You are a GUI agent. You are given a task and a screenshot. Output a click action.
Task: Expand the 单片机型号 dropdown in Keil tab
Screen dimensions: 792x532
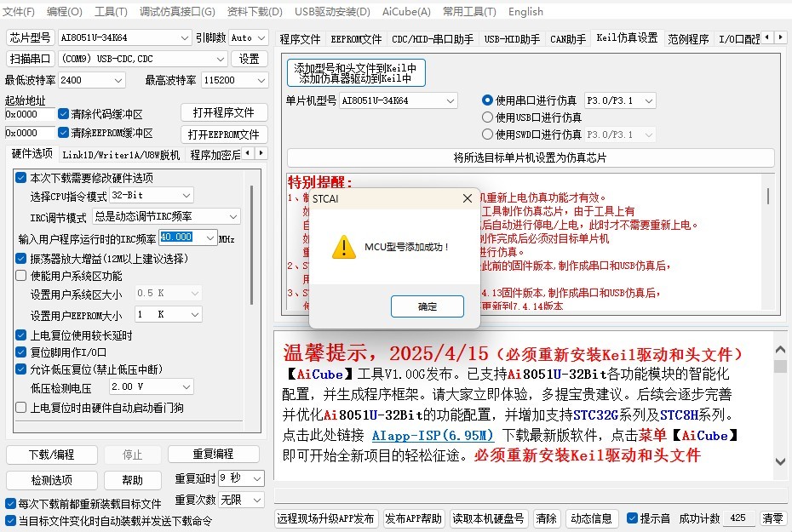(451, 101)
